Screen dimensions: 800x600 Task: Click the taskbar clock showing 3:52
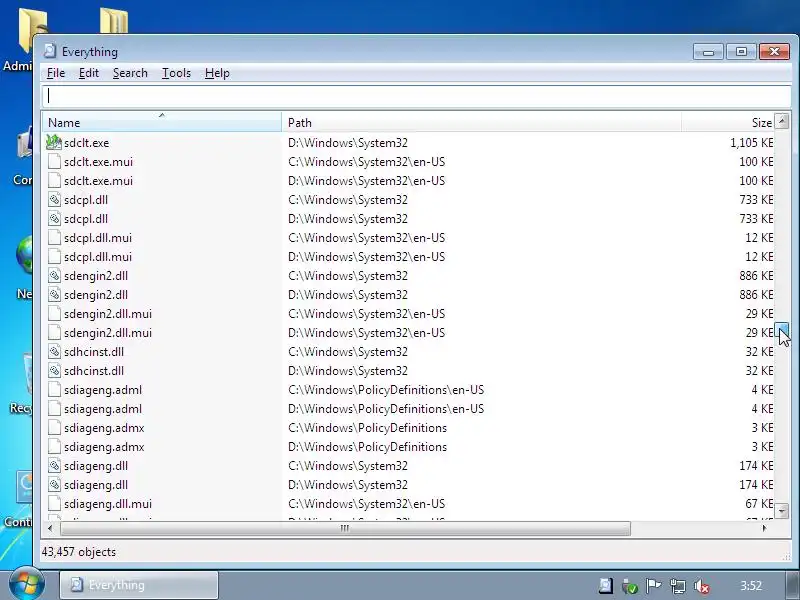(x=751, y=586)
